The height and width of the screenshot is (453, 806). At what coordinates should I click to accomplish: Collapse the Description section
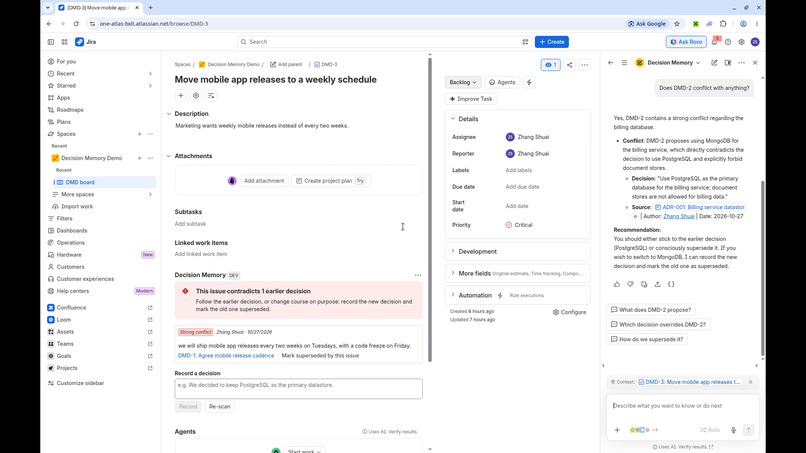(x=169, y=114)
